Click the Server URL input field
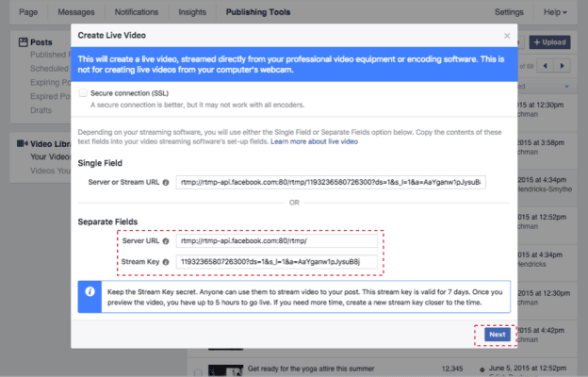 [277, 241]
